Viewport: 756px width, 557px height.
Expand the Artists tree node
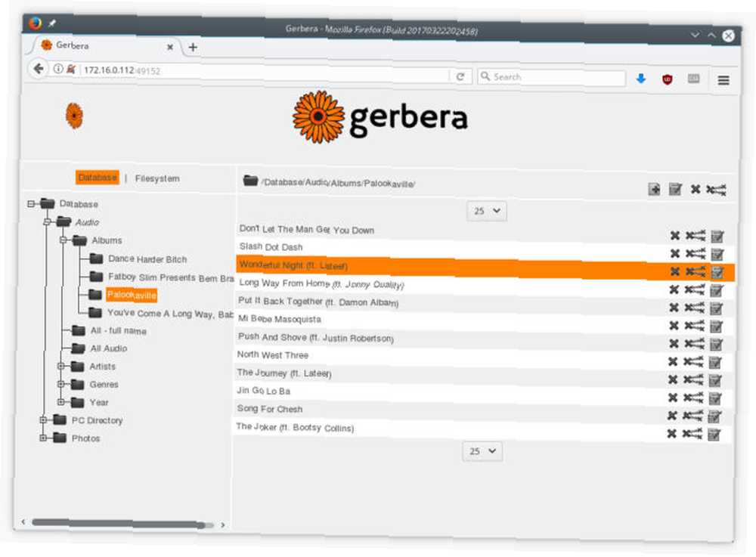click(61, 367)
